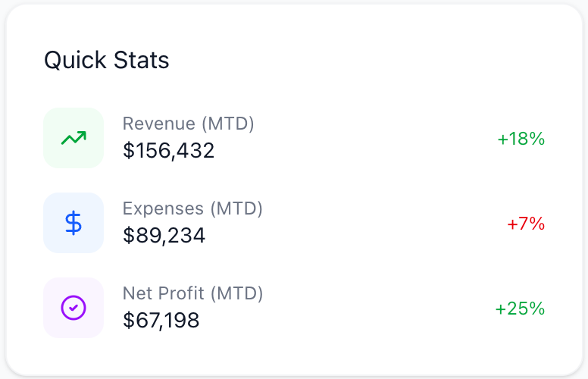The height and width of the screenshot is (379, 588).
Task: Open the Revenue stat label
Action: [153, 124]
